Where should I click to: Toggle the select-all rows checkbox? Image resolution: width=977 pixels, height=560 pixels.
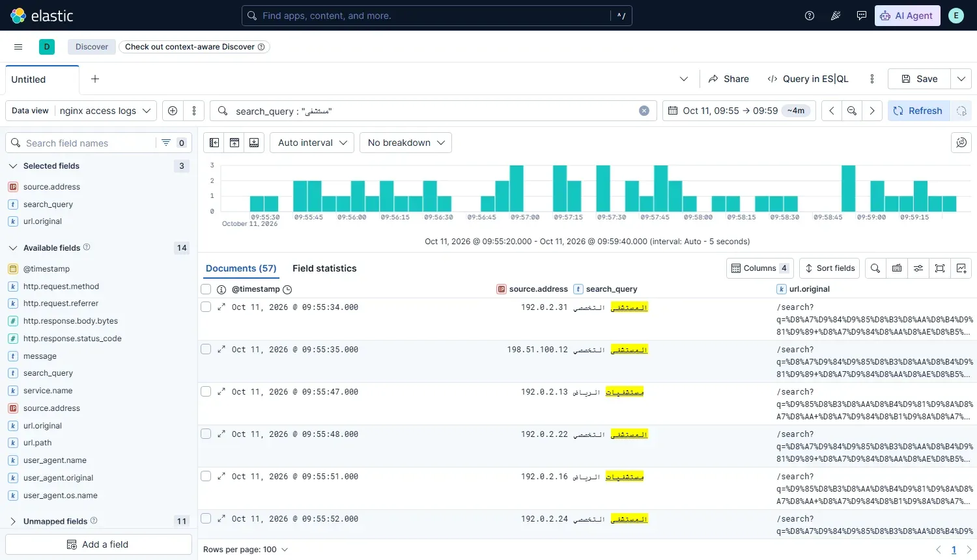click(206, 289)
